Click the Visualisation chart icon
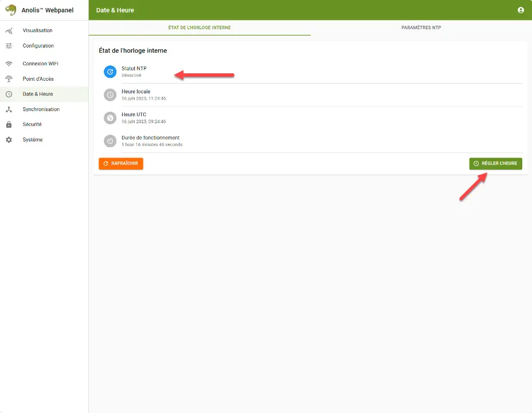Screen dimensions: 532x413 click(9, 30)
